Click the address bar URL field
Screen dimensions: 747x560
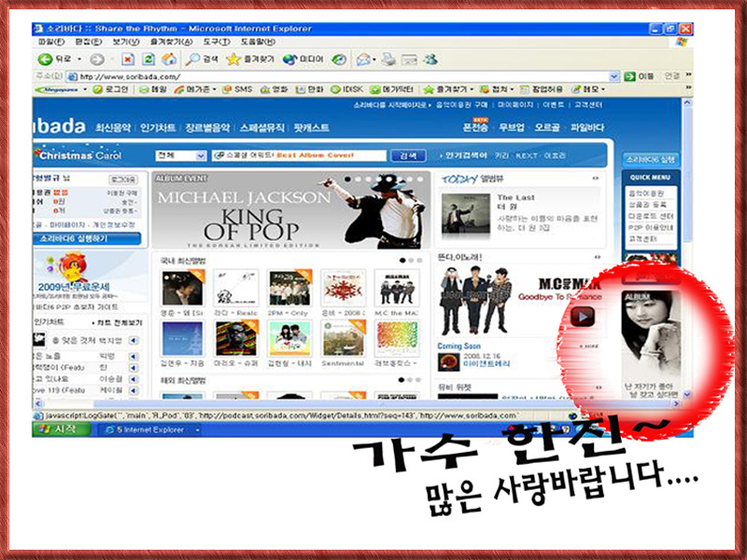341,77
